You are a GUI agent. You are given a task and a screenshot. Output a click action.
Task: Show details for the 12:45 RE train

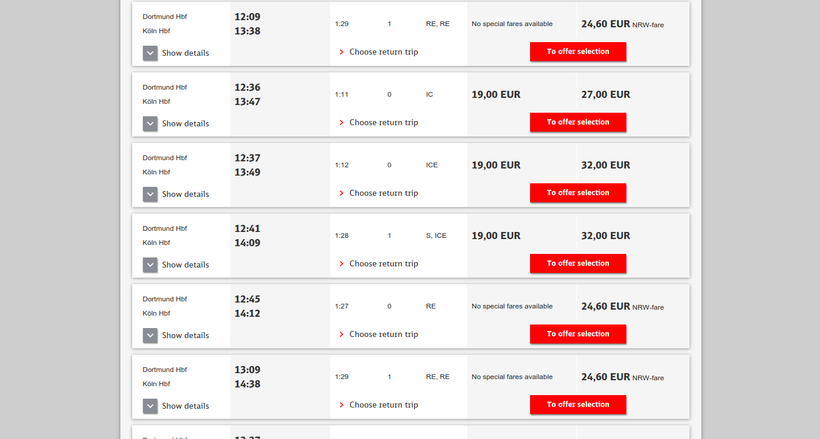[x=151, y=335]
